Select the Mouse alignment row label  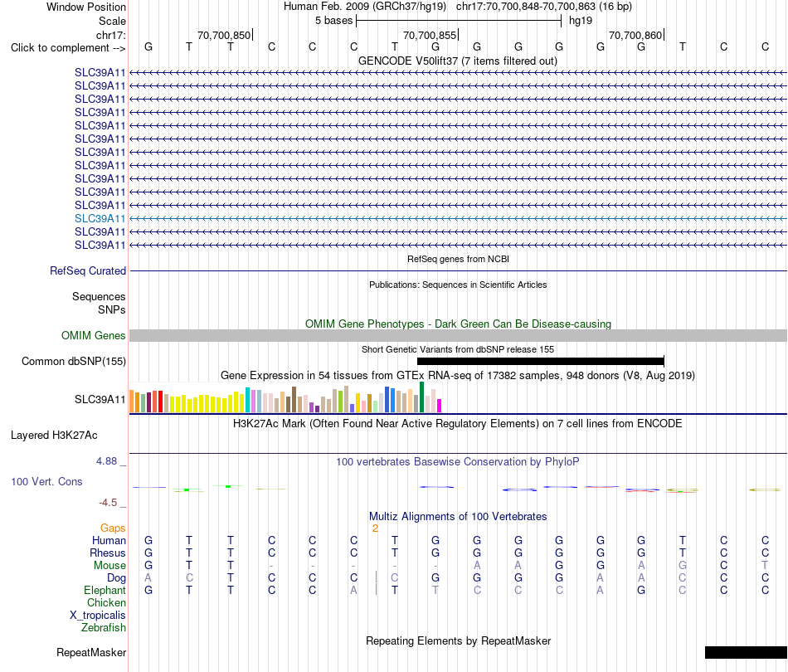click(x=109, y=566)
